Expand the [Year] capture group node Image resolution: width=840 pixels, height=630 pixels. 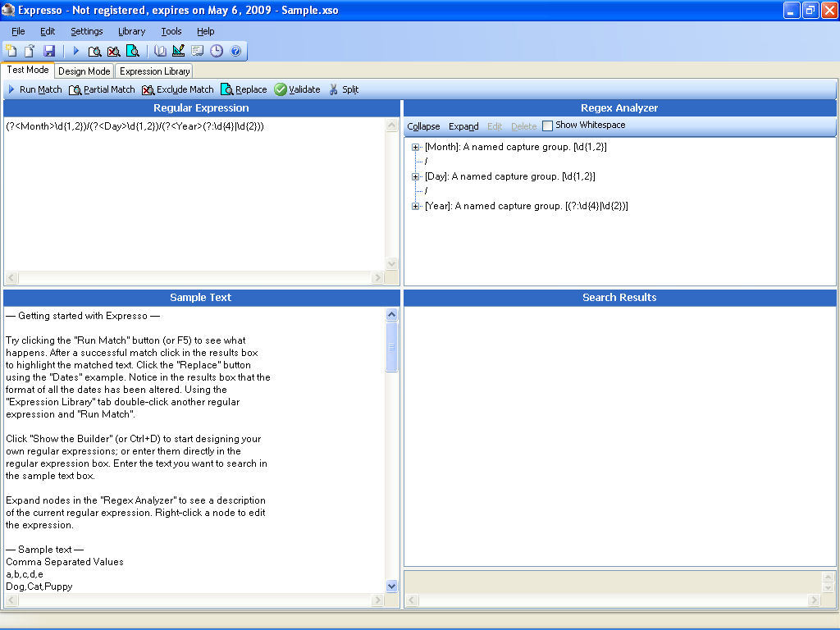415,206
